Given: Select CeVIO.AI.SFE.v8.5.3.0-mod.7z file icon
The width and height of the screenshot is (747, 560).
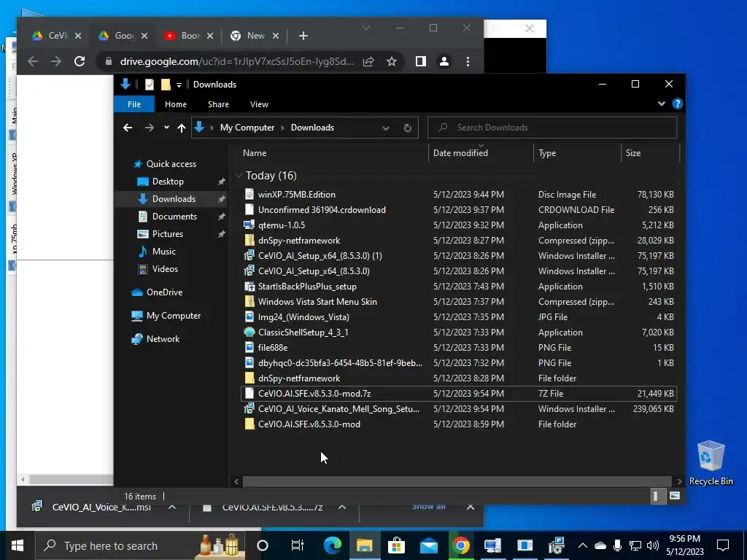Looking at the screenshot, I should [x=249, y=393].
